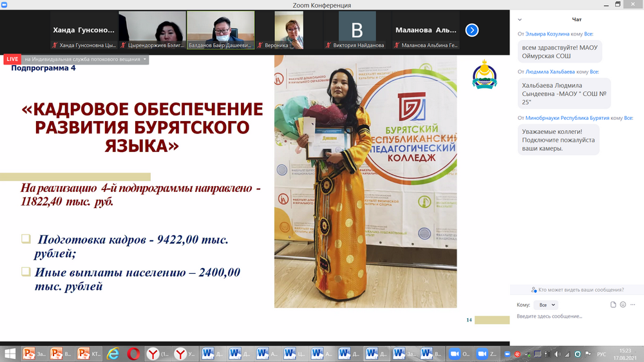
Task: Open Opera browser from the taskbar
Action: [x=133, y=354]
